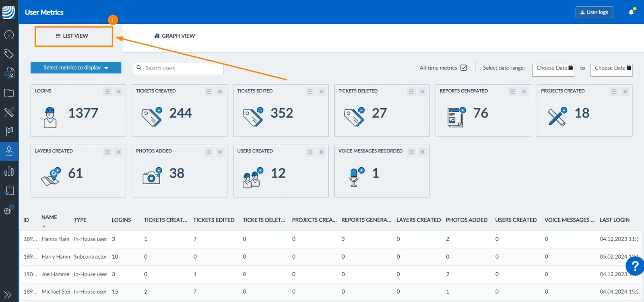Switch to the Graph View tab
The width and height of the screenshot is (644, 302).
tap(175, 36)
